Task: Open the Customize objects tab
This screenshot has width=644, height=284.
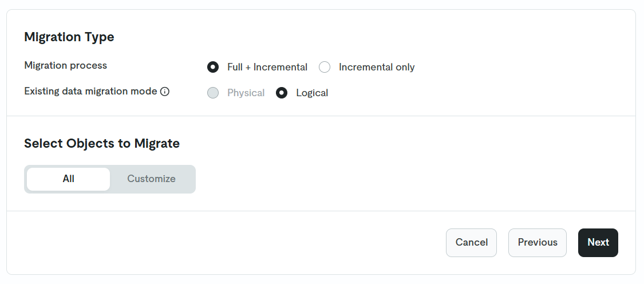Action: tap(151, 179)
